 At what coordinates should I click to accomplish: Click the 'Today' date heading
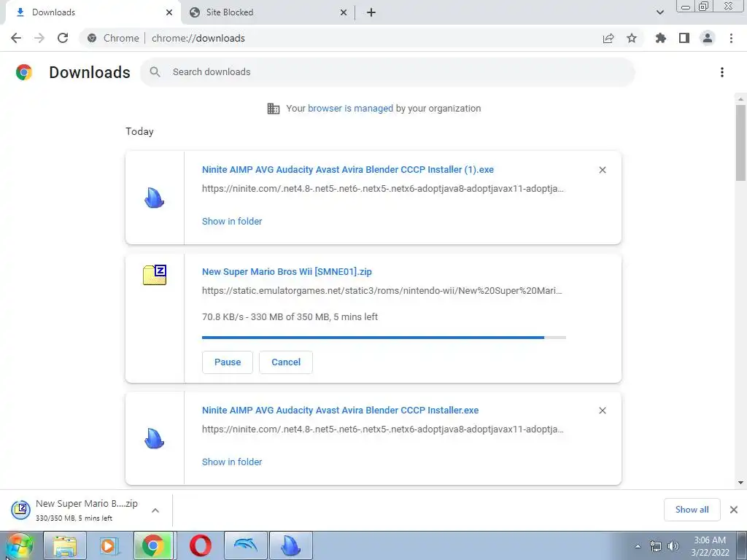139,132
